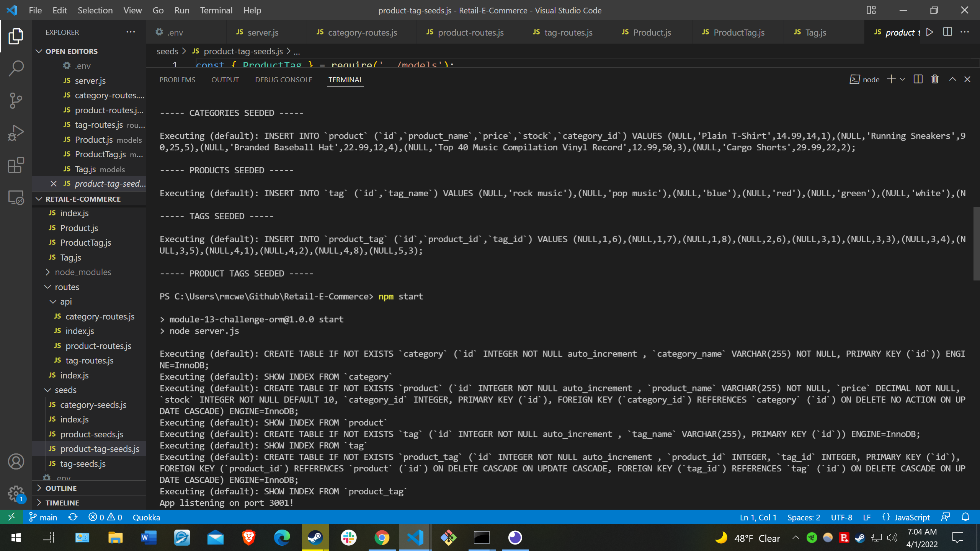The image size is (980, 551).
Task: Split the terminal panel
Action: pyautogui.click(x=918, y=79)
